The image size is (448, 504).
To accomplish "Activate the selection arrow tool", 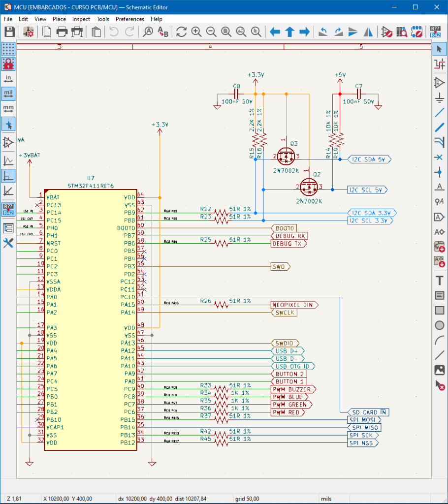I will pyautogui.click(x=439, y=50).
